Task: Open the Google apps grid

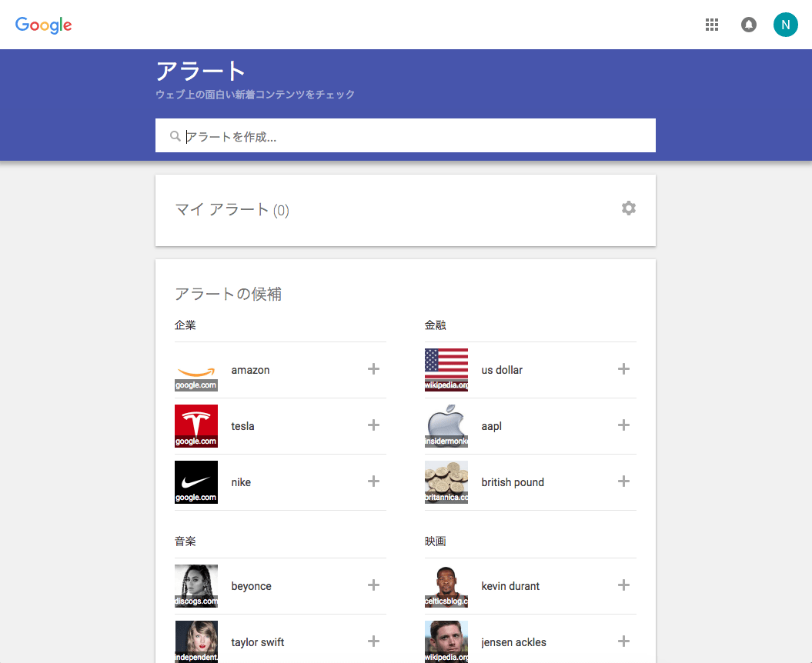Action: tap(711, 25)
